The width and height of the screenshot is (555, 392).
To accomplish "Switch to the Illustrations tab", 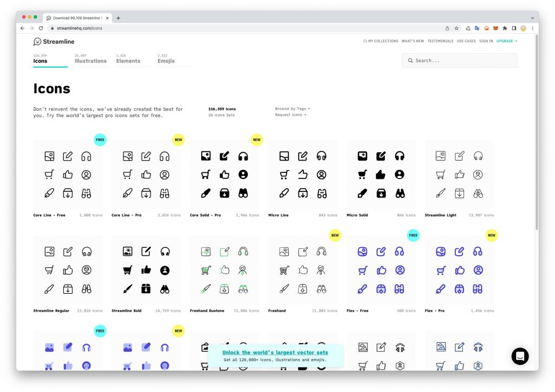I will click(x=91, y=61).
